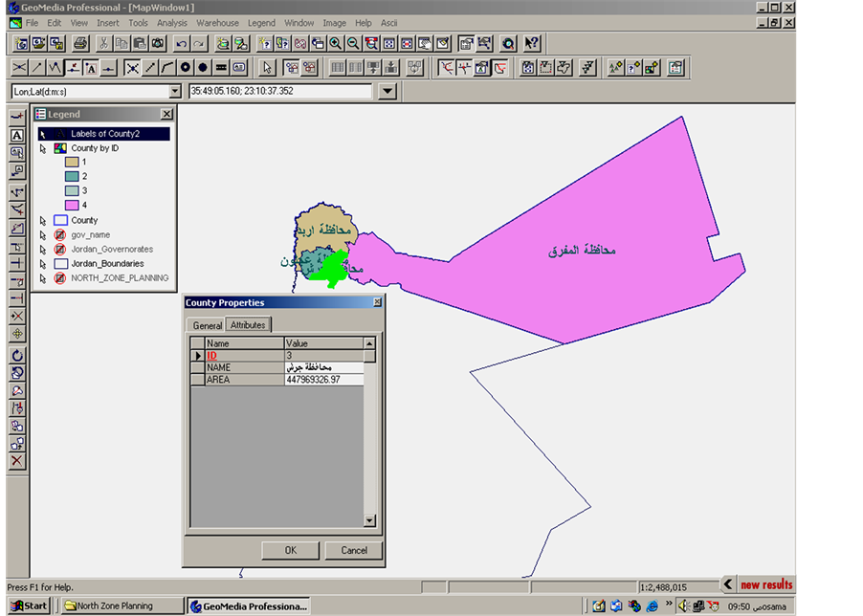Toggle display of Jordan_Governorates legend entry
Viewport: 863px width, 616px height.
[60, 250]
